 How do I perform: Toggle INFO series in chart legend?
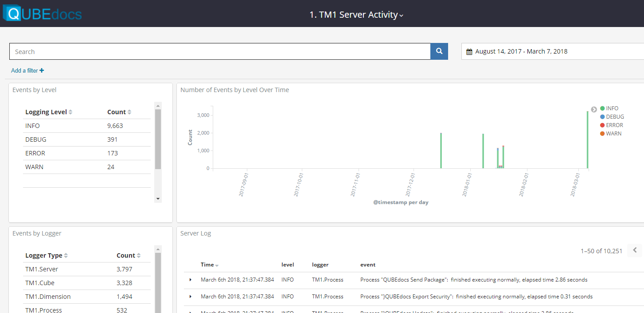pyautogui.click(x=609, y=108)
